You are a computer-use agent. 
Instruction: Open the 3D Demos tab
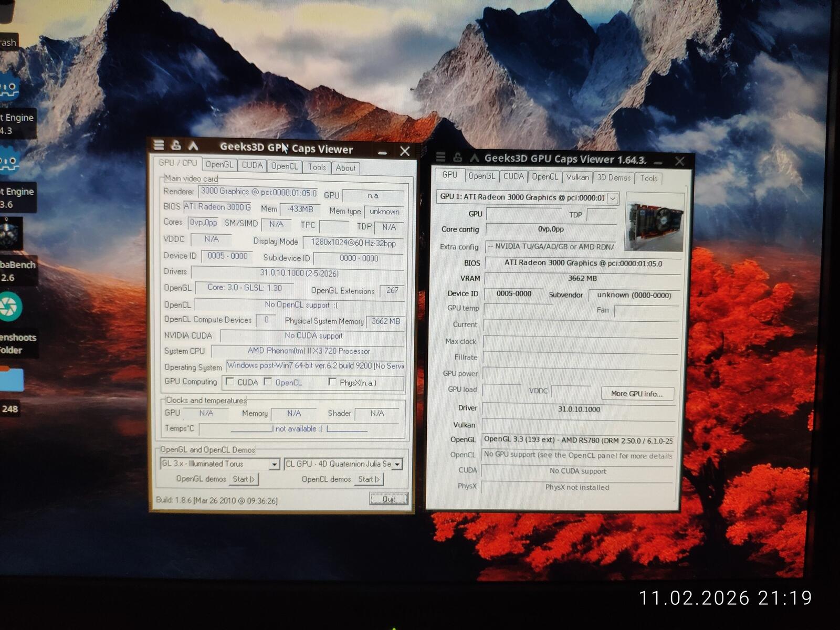614,178
